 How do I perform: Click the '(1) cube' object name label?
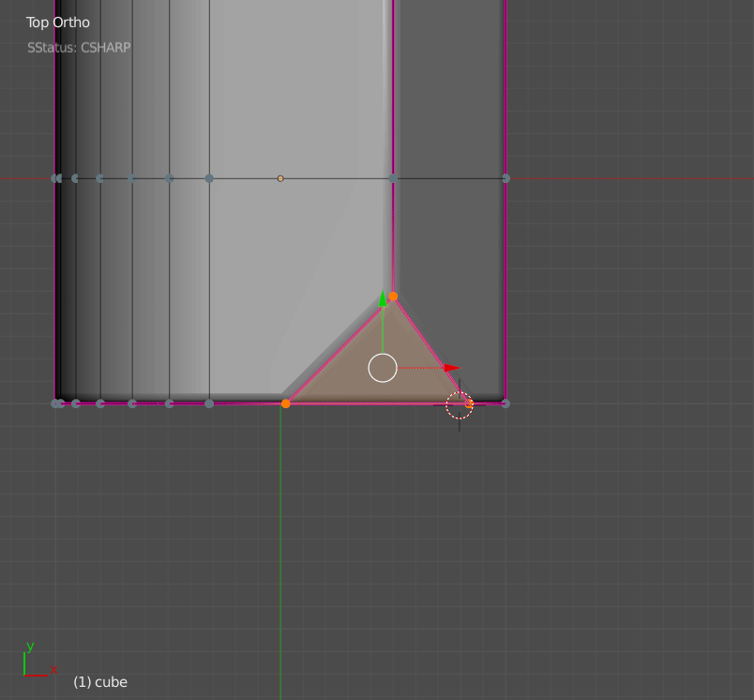tap(100, 682)
